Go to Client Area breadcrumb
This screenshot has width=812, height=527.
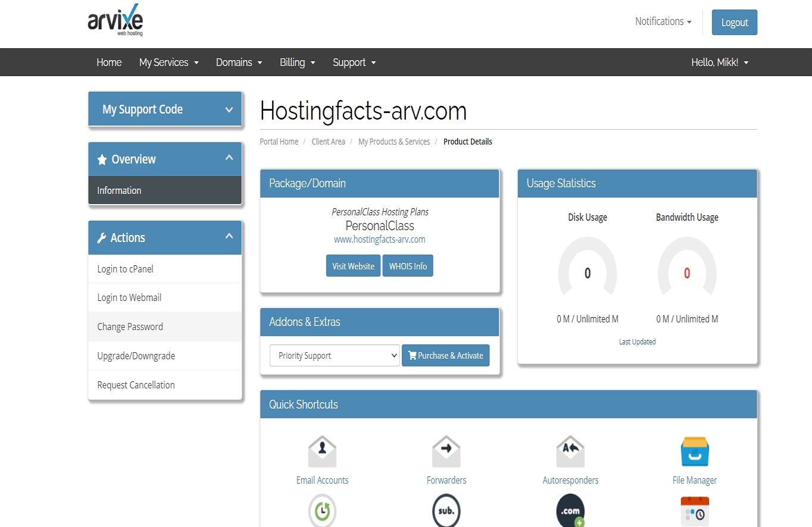(328, 142)
